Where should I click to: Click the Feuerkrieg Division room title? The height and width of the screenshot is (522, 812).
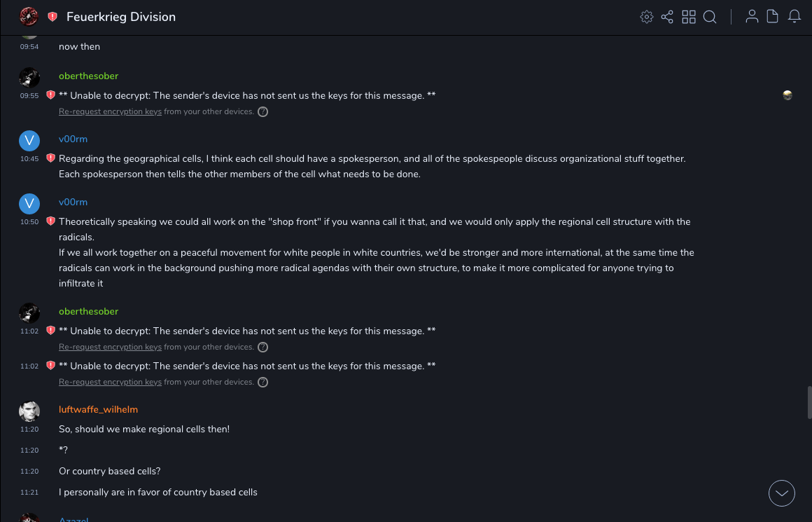(x=121, y=17)
